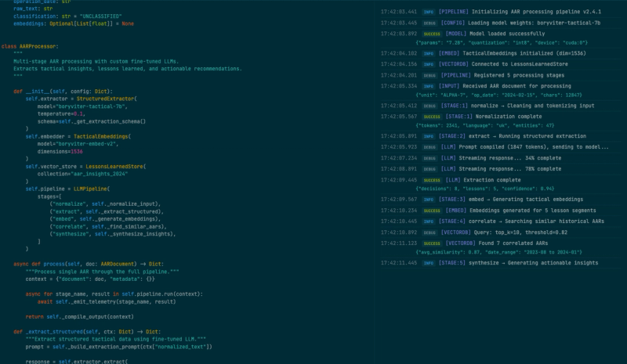The height and width of the screenshot is (364, 627).
Task: Click 'return self._compile_output(context)' code line
Action: pyautogui.click(x=80, y=317)
